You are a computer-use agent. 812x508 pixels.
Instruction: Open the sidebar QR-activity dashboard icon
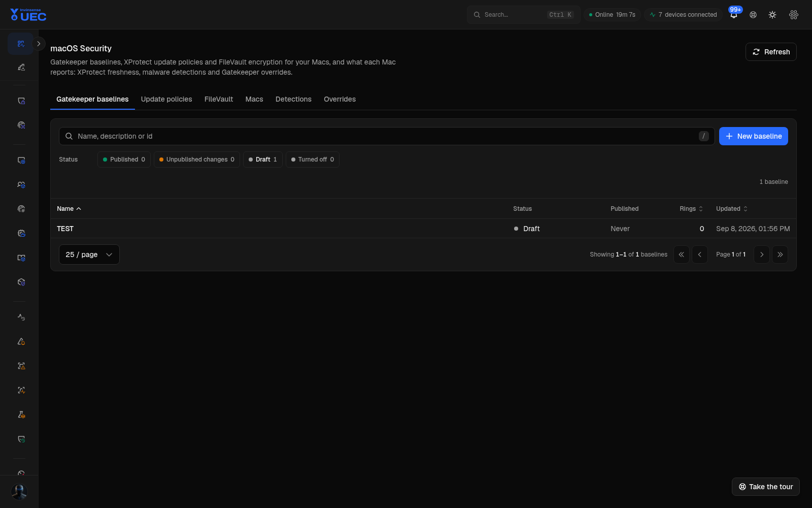[21, 44]
